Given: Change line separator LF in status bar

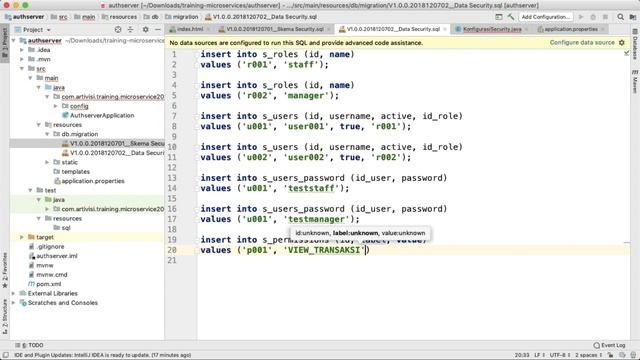Looking at the screenshot, I should tap(540, 355).
